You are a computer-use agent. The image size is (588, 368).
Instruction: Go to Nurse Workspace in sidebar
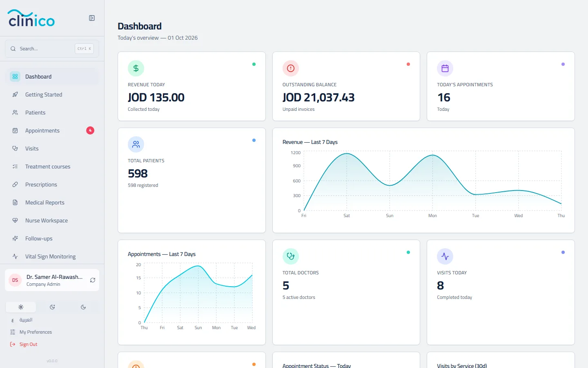52,220
